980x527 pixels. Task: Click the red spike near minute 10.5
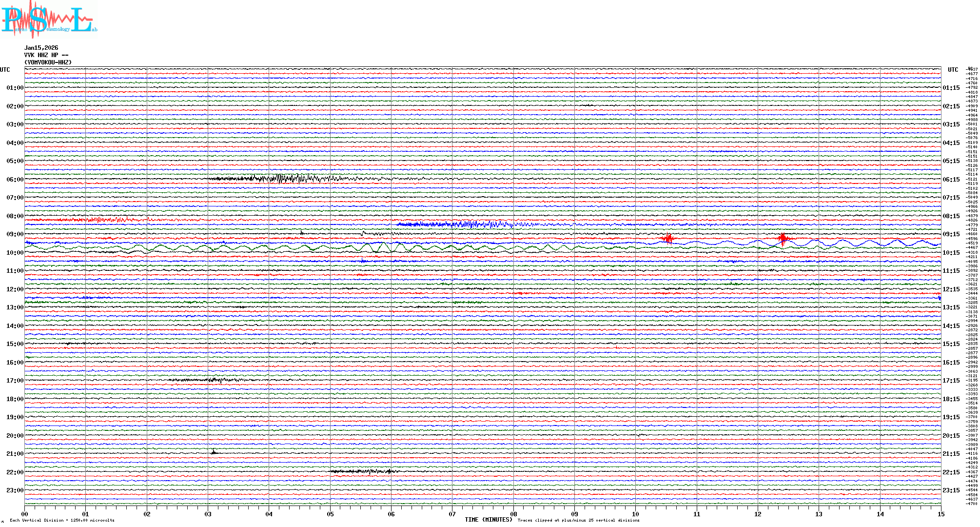click(668, 238)
